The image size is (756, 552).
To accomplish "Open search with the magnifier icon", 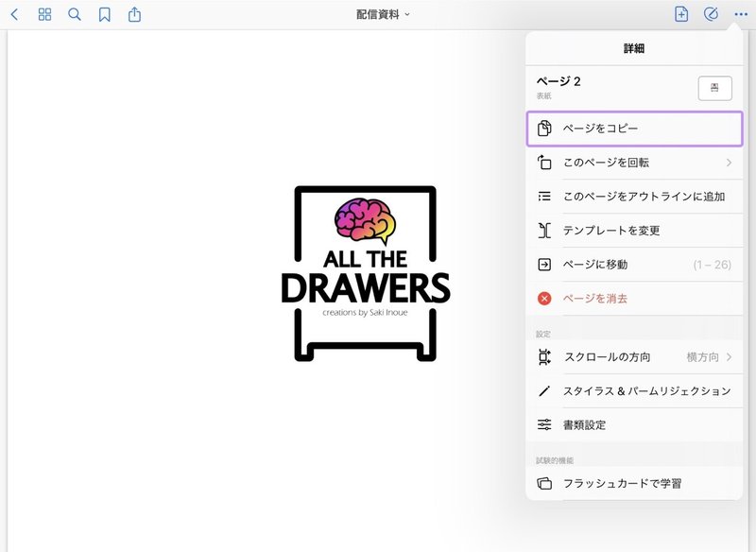I will point(75,14).
